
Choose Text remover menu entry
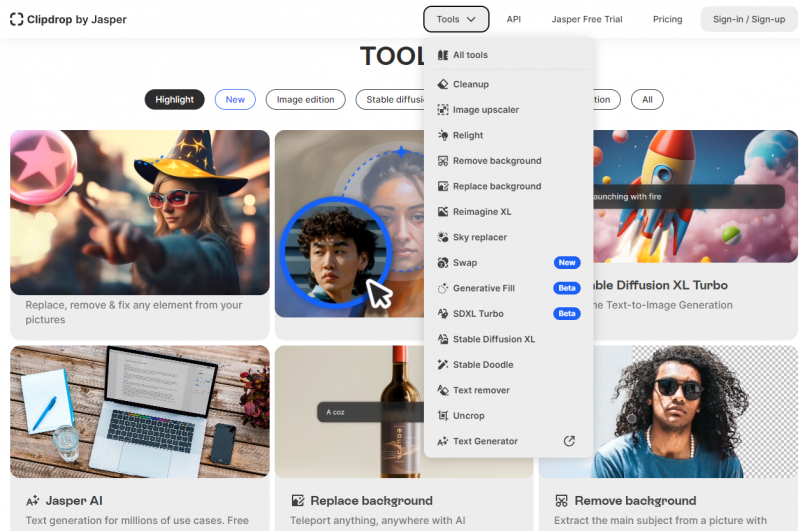pyautogui.click(x=508, y=390)
